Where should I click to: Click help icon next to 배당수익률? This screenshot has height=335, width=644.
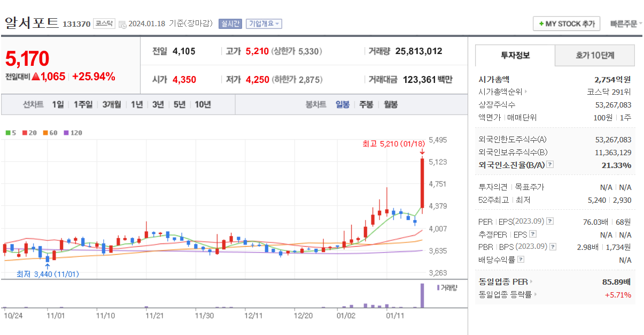point(521,260)
